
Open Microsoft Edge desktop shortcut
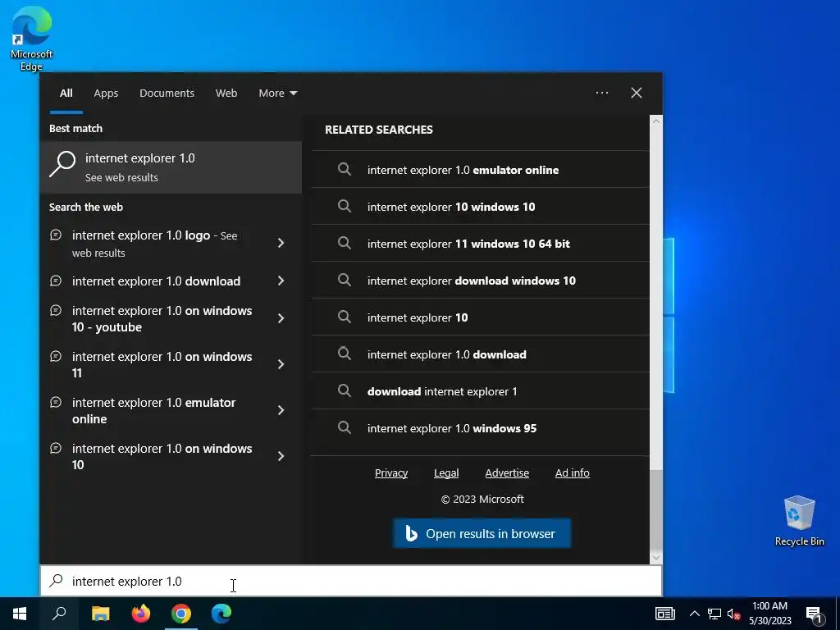32,39
